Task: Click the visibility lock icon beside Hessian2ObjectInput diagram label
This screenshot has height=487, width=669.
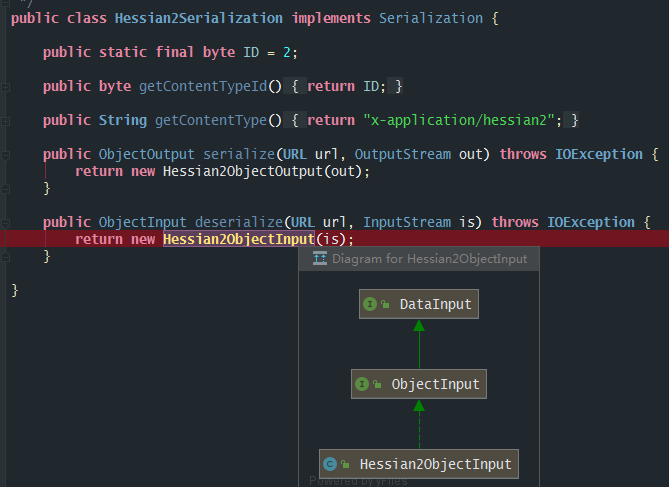Action: [x=346, y=464]
